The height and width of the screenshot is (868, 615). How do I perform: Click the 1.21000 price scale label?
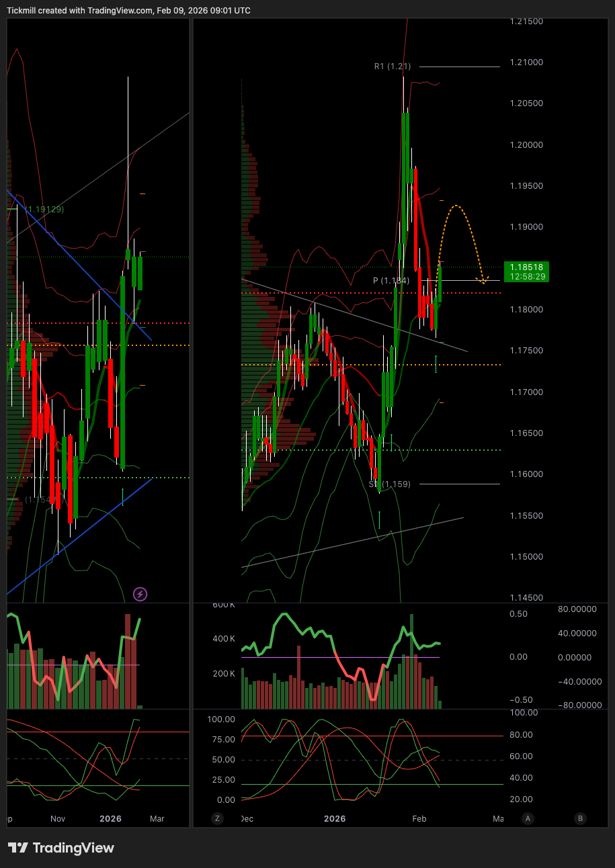[x=526, y=62]
